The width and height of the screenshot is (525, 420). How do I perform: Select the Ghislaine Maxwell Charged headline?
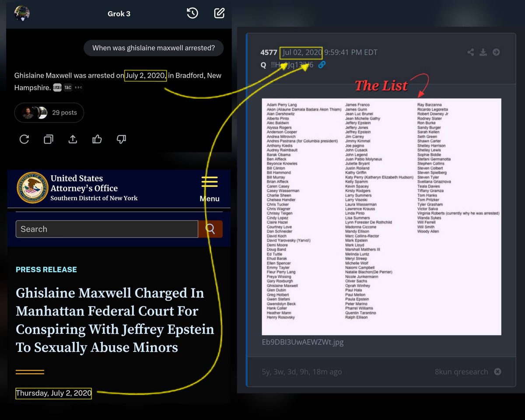(x=115, y=320)
